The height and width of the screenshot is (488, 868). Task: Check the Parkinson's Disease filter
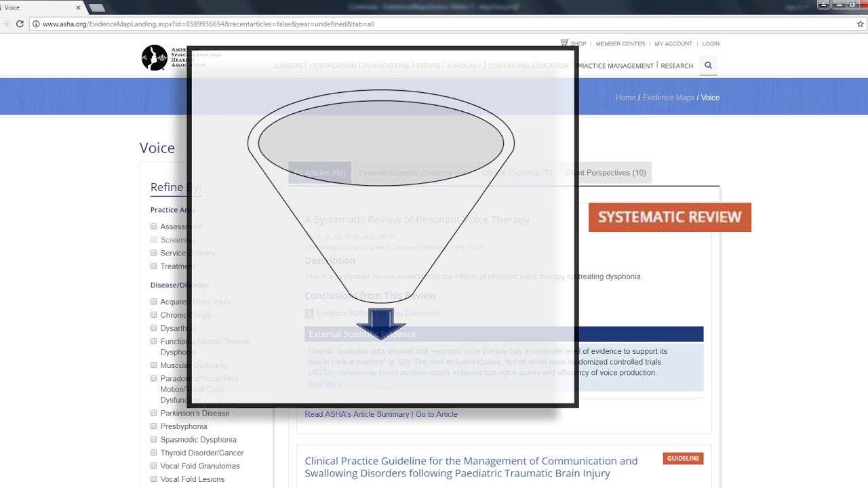pyautogui.click(x=154, y=413)
